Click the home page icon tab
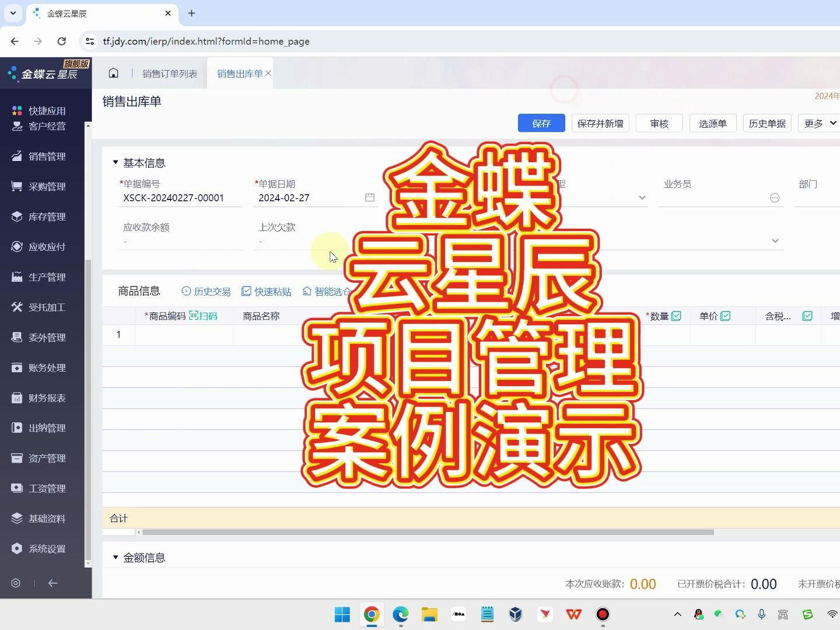Image resolution: width=840 pixels, height=630 pixels. point(114,73)
